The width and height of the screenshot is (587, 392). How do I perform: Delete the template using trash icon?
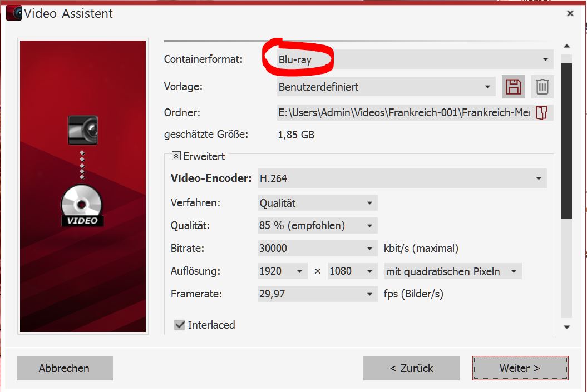coord(542,87)
